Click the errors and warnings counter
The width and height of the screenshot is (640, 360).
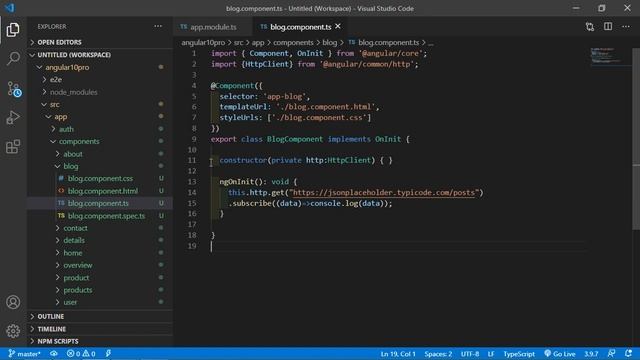coord(81,354)
